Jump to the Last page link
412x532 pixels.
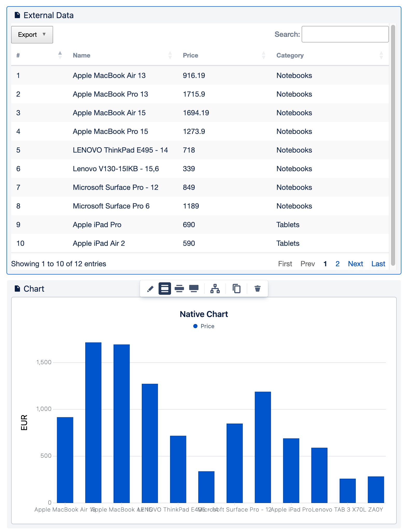point(378,264)
